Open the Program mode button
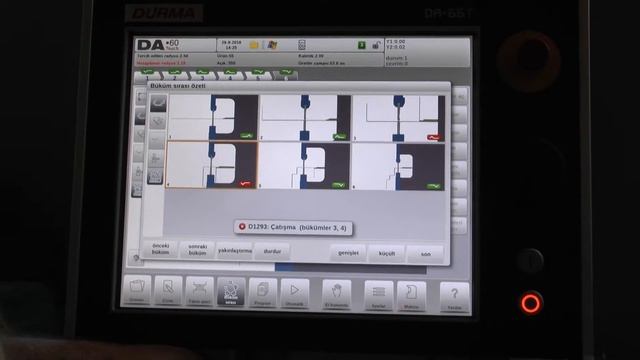This screenshot has height=360, width=640. tap(262, 292)
